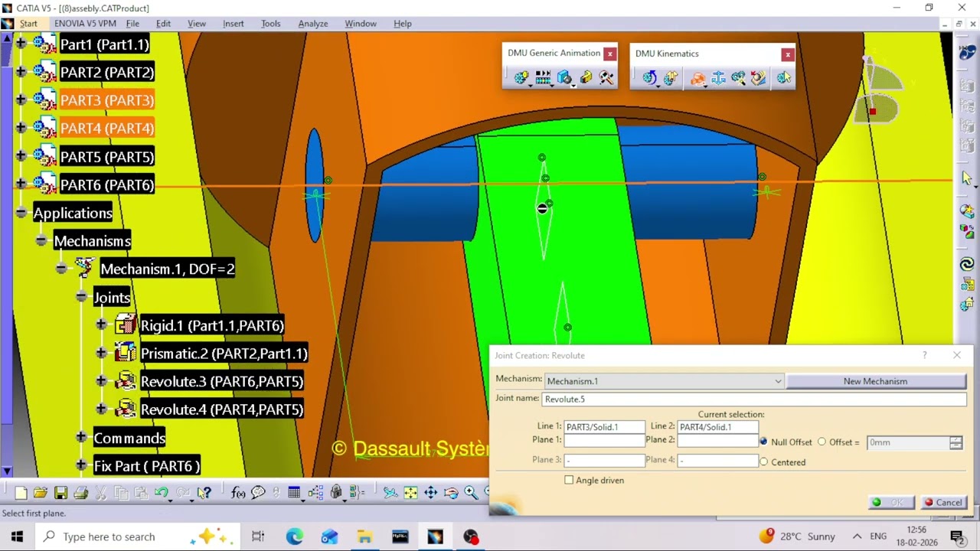Click the What's This help cursor icon
Screen dimensions: 980x551
pos(204,493)
